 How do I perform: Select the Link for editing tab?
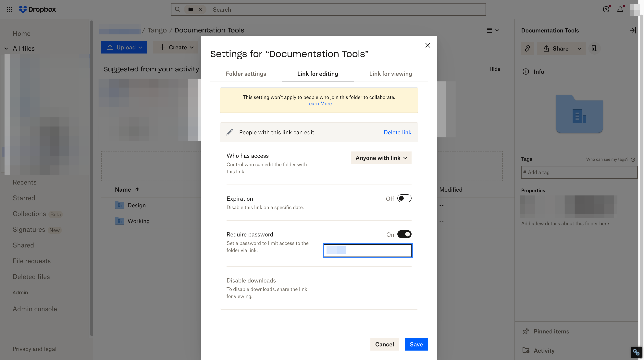317,74
